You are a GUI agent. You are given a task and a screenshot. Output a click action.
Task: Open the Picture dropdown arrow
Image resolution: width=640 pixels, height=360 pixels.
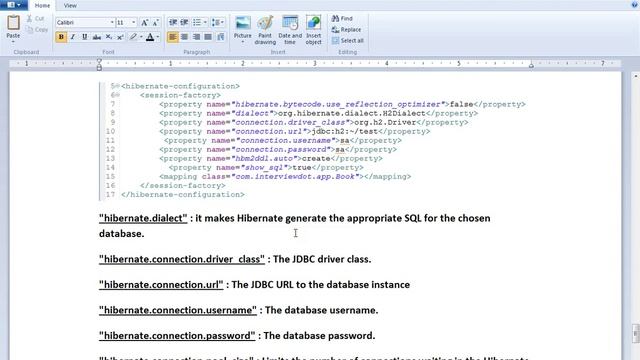coord(242,42)
